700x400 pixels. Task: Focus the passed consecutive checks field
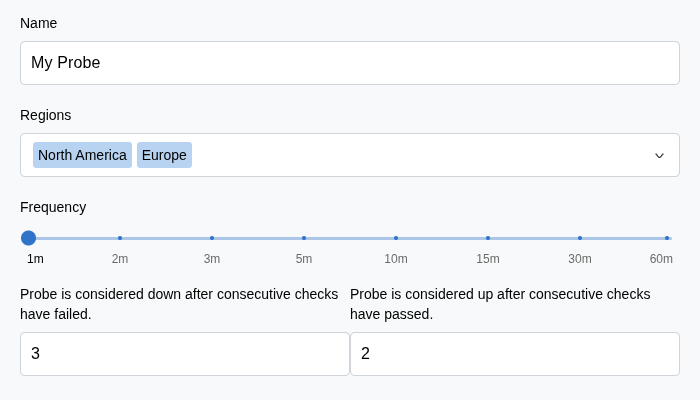pyautogui.click(x=515, y=354)
